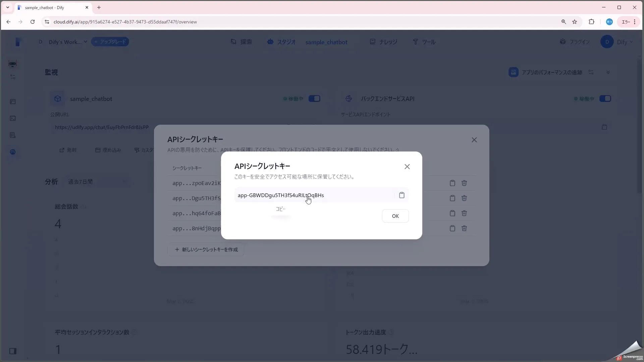Click the sample_chatbot breadcrumb in top navigation

tap(326, 42)
